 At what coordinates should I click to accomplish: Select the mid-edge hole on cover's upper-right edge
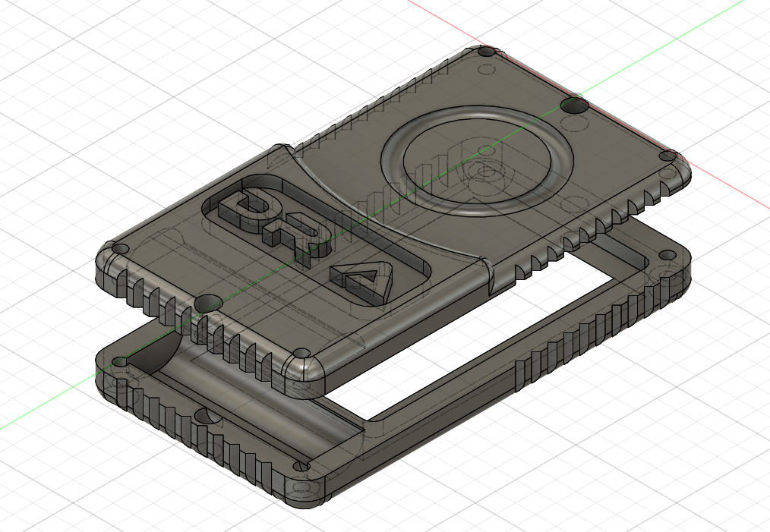click(575, 104)
